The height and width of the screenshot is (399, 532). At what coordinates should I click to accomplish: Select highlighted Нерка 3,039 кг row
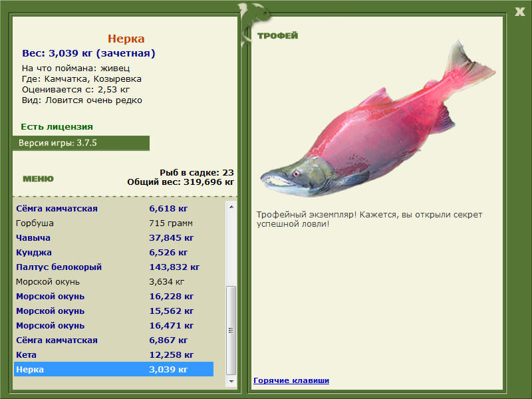(114, 369)
